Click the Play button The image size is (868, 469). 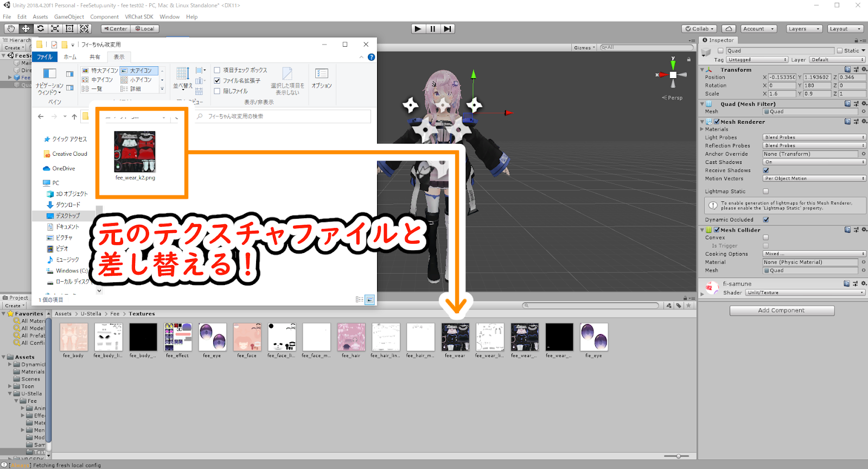click(x=418, y=29)
